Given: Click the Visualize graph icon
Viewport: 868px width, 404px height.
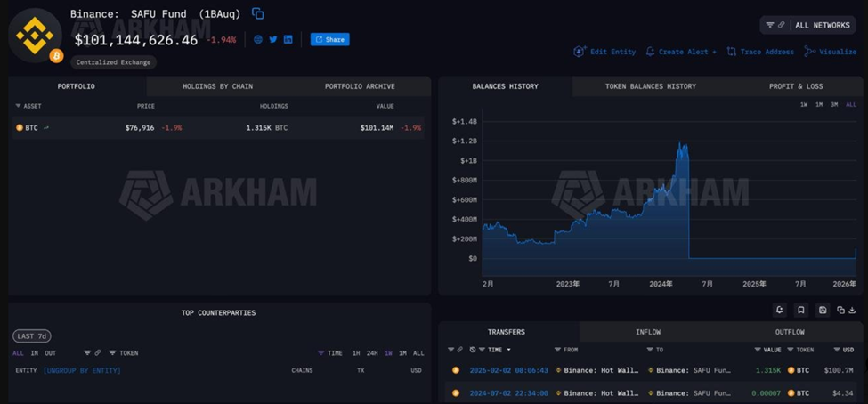Looking at the screenshot, I should [x=810, y=52].
